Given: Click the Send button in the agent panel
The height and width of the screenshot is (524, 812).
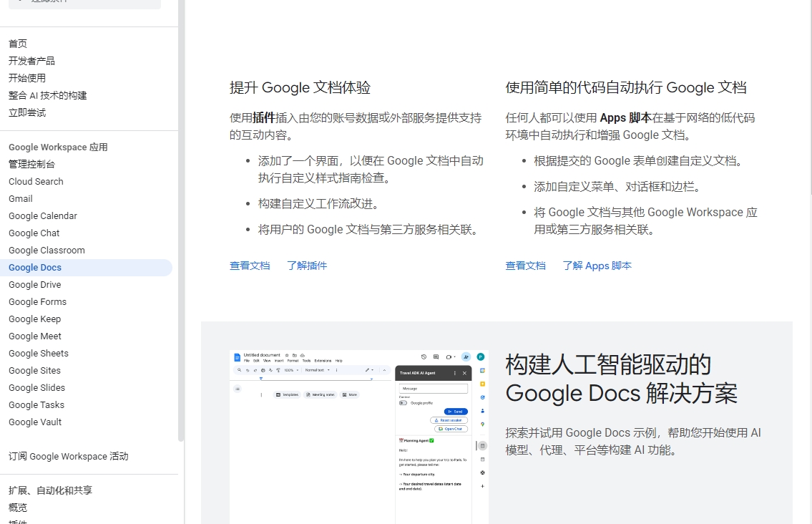Looking at the screenshot, I should (x=456, y=411).
